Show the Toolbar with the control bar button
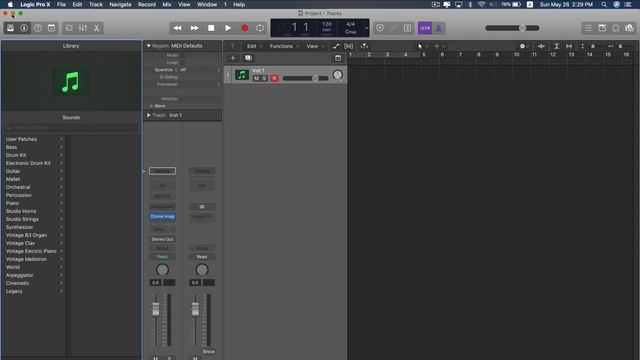This screenshot has height=360, width=640. (51, 28)
